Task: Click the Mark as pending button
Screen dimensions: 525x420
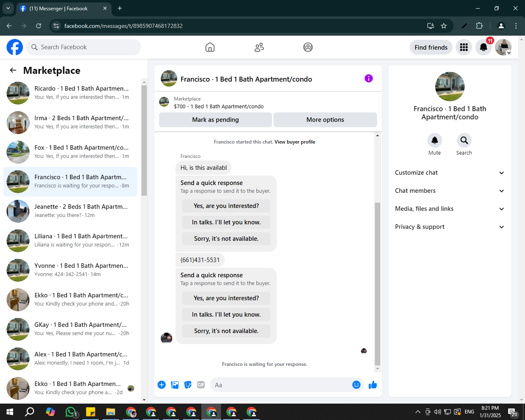Action: [x=215, y=120]
